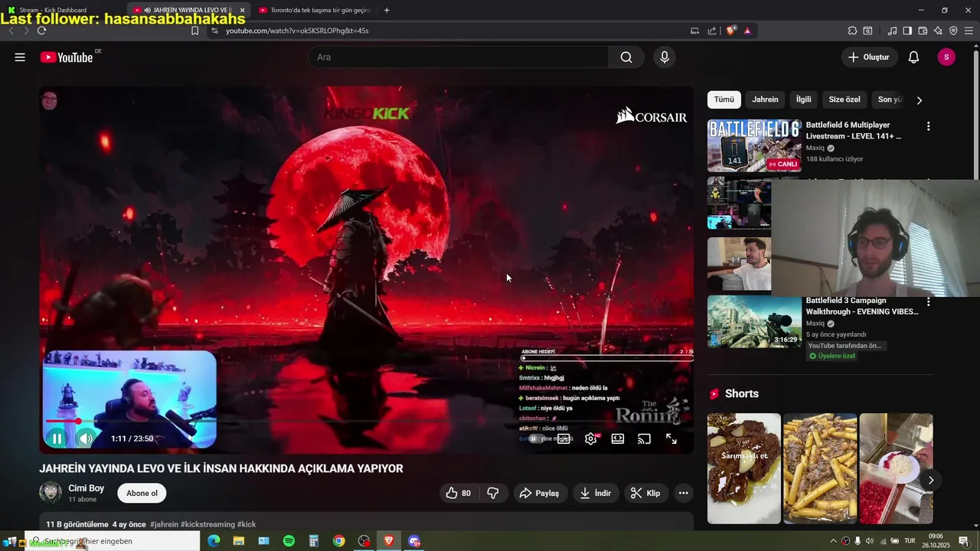Click the #jahrein hashtag

(x=164, y=524)
